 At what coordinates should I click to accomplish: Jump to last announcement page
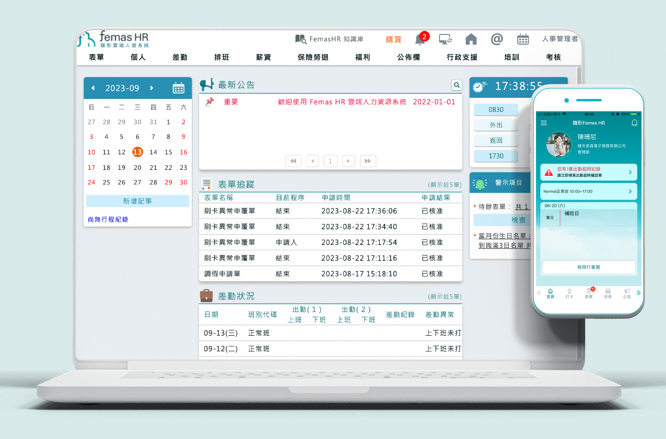(x=368, y=161)
